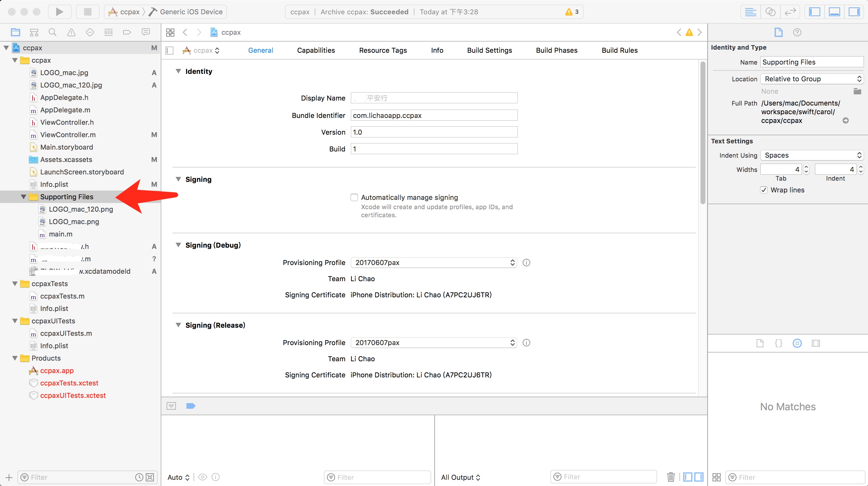Image resolution: width=868 pixels, height=486 pixels.
Task: Open the Report navigator speech bubble icon
Action: 145,32
